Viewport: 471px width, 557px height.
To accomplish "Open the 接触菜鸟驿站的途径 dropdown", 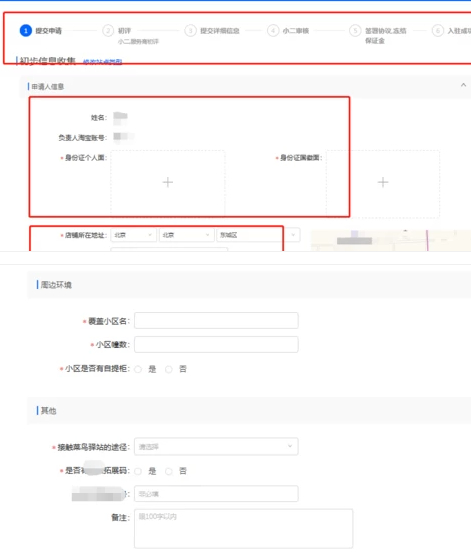I will 216,447.
